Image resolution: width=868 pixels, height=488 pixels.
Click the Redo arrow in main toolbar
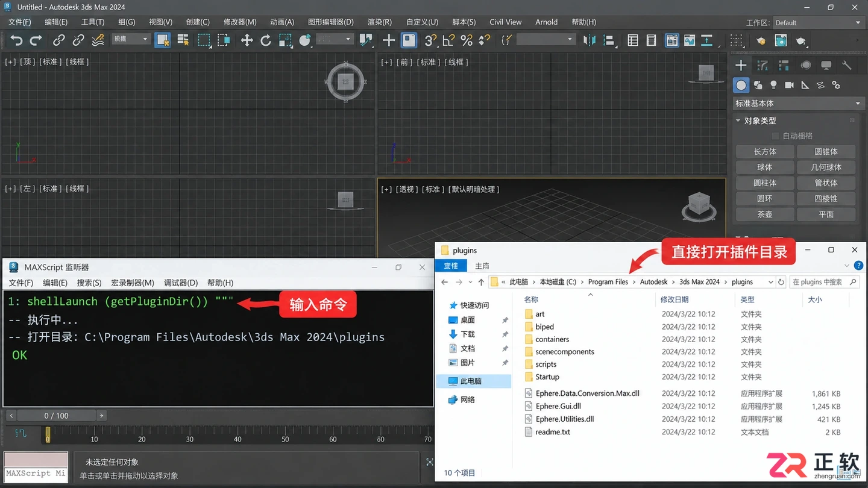coord(36,40)
